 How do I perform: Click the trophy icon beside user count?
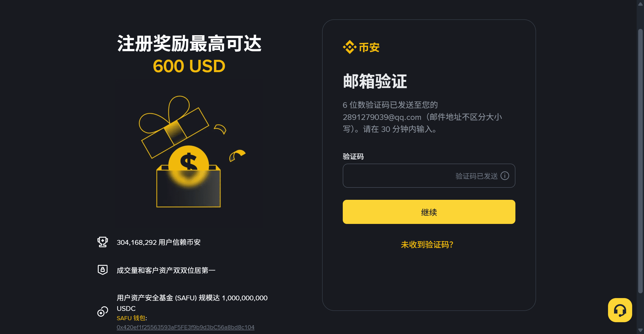[102, 242]
